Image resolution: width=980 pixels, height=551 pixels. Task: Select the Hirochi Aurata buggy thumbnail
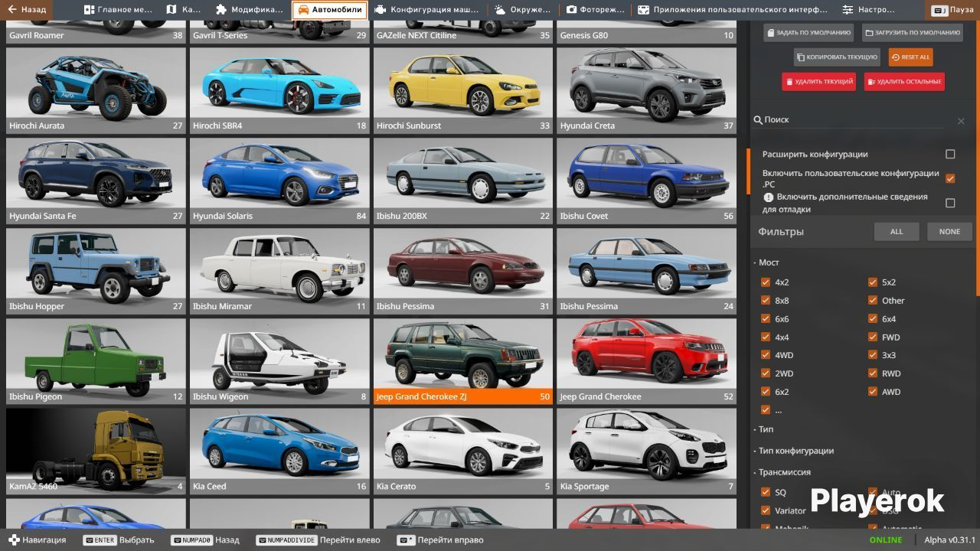tap(96, 90)
